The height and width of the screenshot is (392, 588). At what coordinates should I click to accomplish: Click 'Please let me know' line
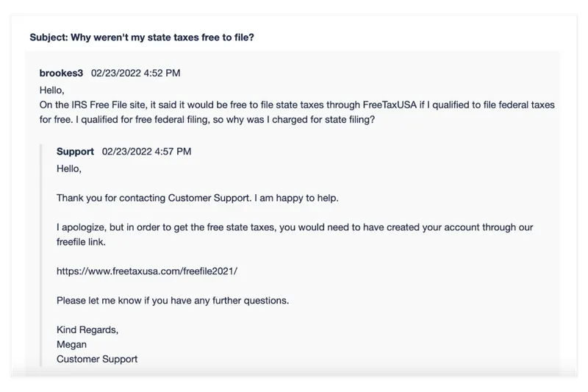click(173, 301)
